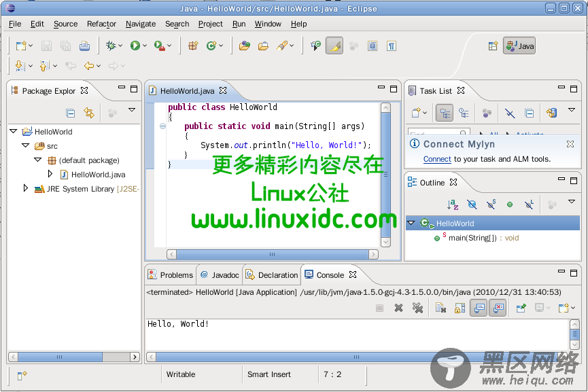Collapse All in Package Explorer
Image resolution: width=588 pixels, height=392 pixels.
[70, 112]
